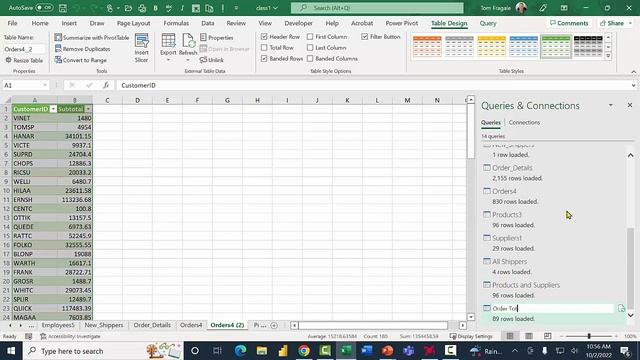640x360 pixels.
Task: Apply the orange table style
Action: [x=427, y=46]
